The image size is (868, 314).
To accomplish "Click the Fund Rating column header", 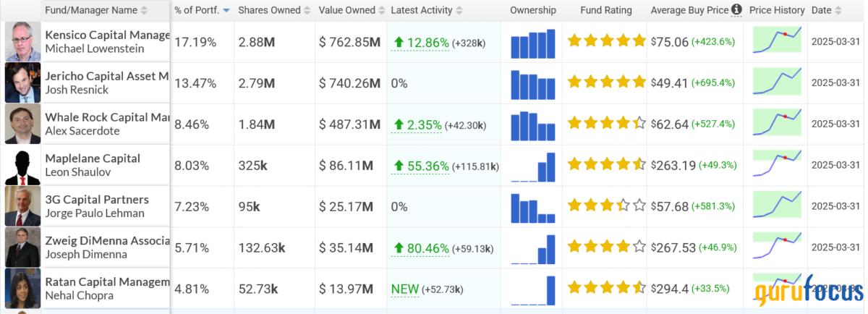I will click(x=606, y=10).
